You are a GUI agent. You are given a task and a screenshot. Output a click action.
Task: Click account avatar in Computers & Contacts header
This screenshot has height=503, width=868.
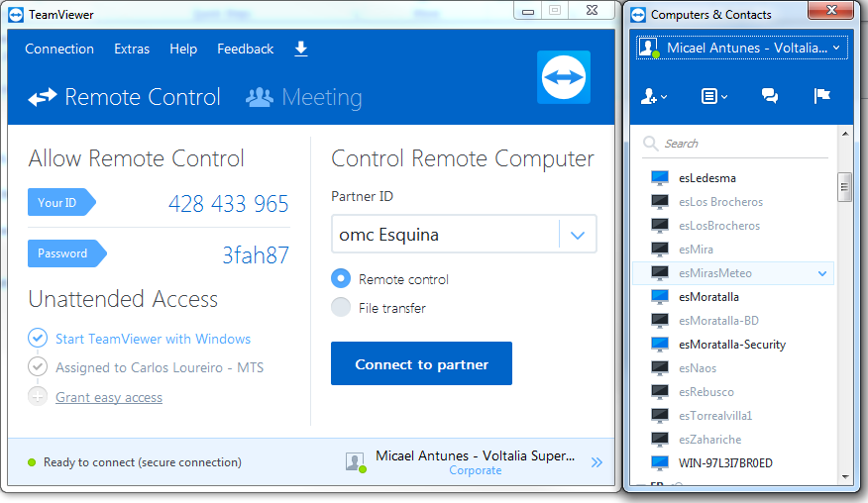(648, 48)
